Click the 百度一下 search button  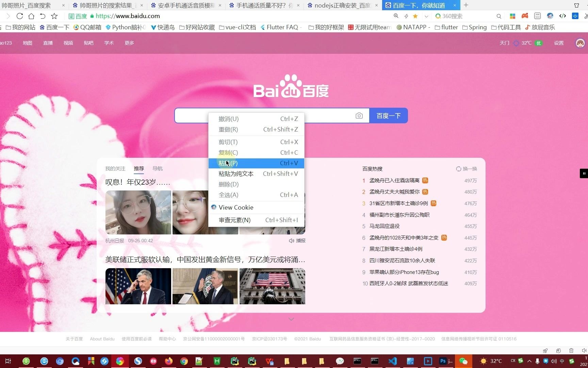tap(389, 116)
